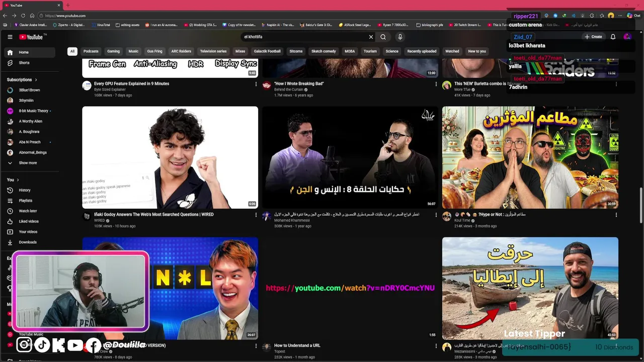Open the VirusTotal bookmark
The height and width of the screenshot is (362, 644).
pyautogui.click(x=101, y=25)
